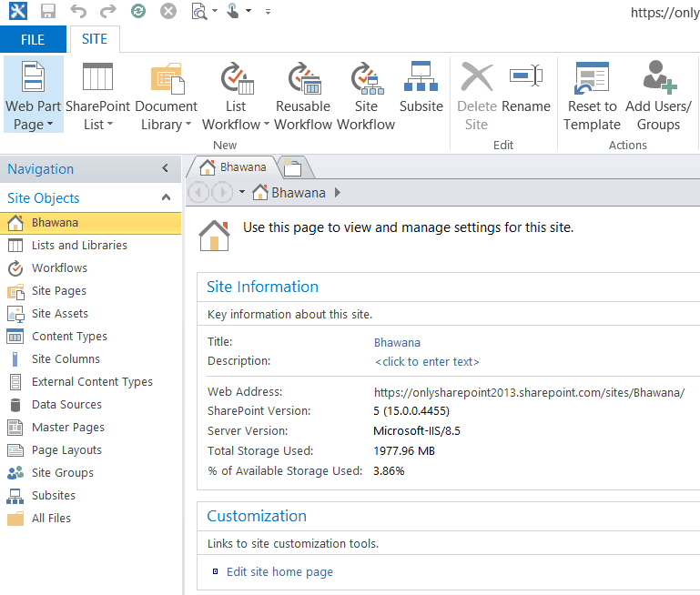Create a new Subsite
The width and height of the screenshot is (700, 595).
coord(421,89)
